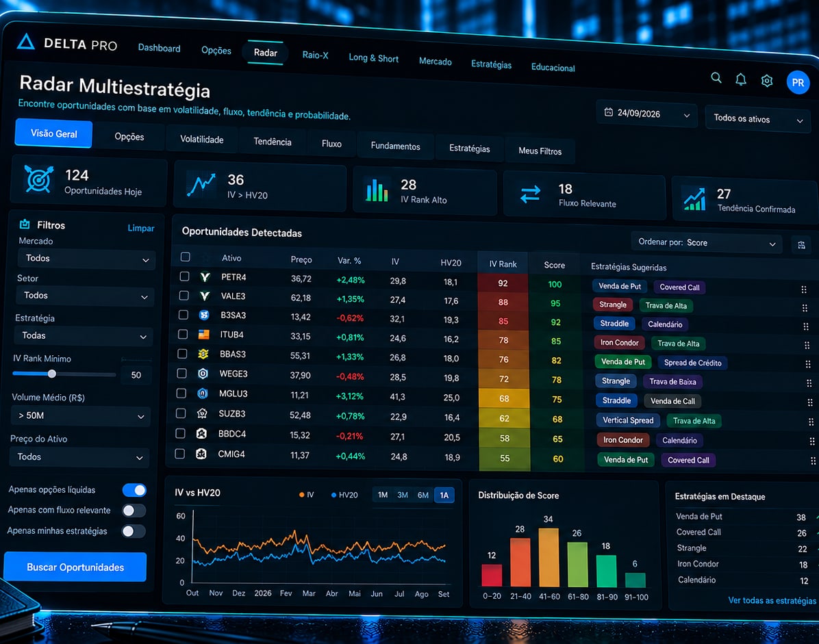Enable Apenas com fluxo relevante toggle
Screen dimensions: 819x644
(134, 511)
